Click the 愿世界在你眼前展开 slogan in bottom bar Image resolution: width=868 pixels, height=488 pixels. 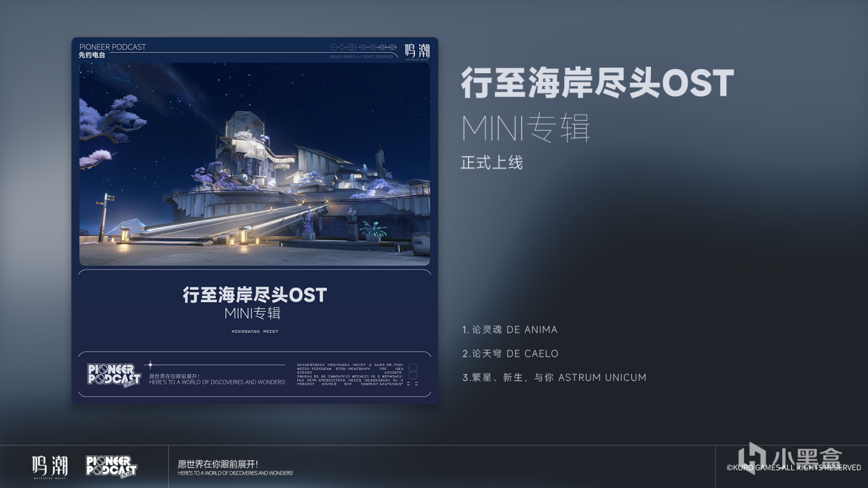[218, 464]
